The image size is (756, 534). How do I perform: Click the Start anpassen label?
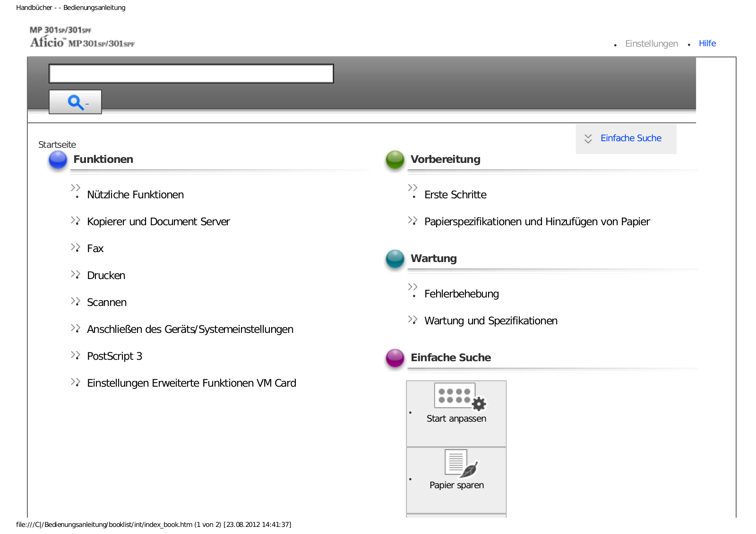456,418
